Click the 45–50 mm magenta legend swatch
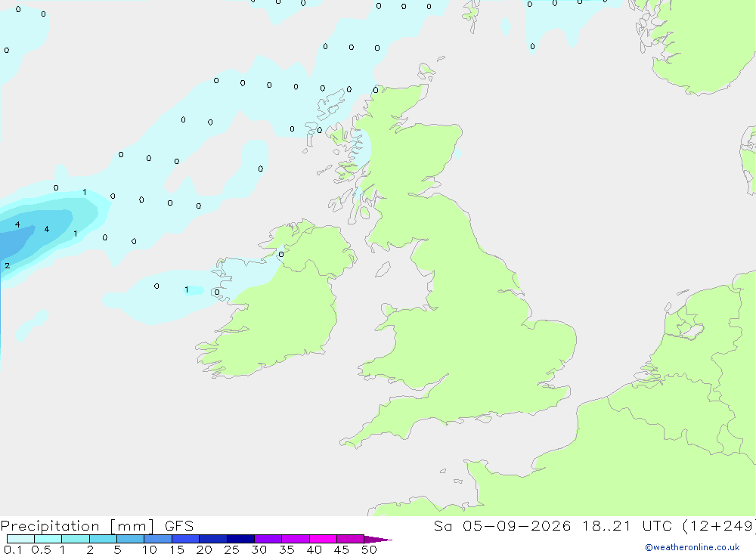The height and width of the screenshot is (554, 756). click(x=351, y=539)
